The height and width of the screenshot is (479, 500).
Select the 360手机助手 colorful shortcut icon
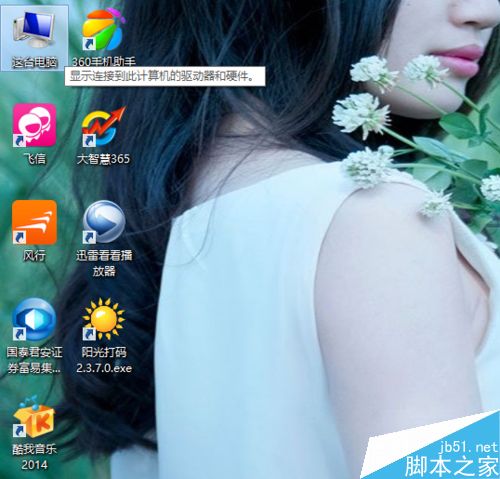click(x=104, y=29)
